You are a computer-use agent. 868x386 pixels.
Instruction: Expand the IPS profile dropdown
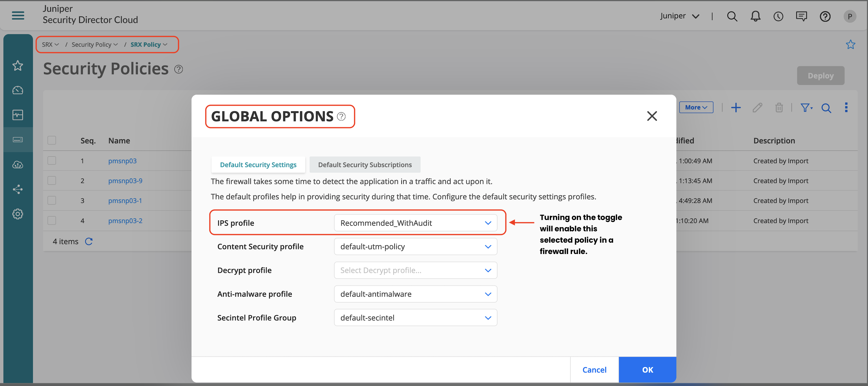tap(415, 223)
